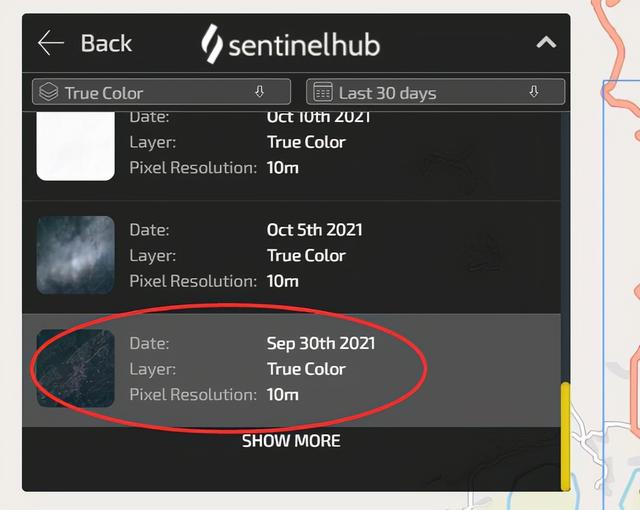Click the yellow scrollbar handle

point(565,436)
